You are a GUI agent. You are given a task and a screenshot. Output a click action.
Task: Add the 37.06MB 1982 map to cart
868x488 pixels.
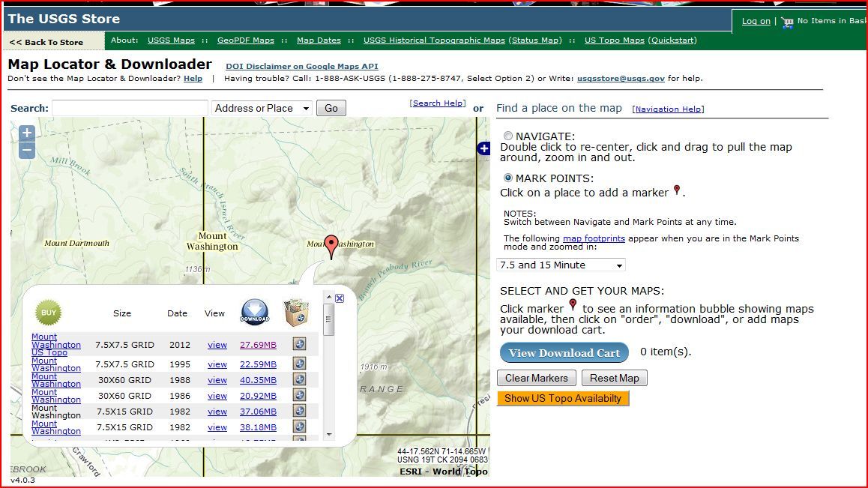click(300, 411)
